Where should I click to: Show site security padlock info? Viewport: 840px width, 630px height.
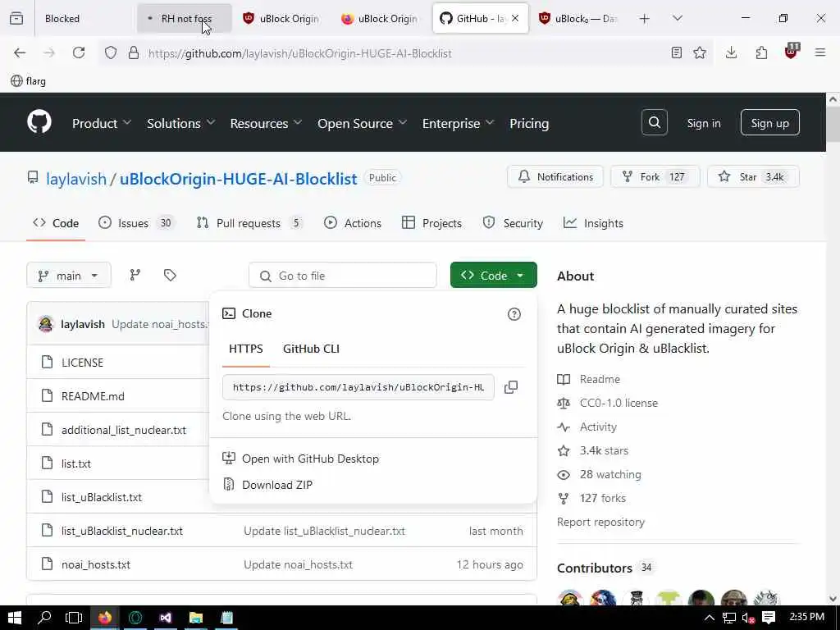pos(134,53)
